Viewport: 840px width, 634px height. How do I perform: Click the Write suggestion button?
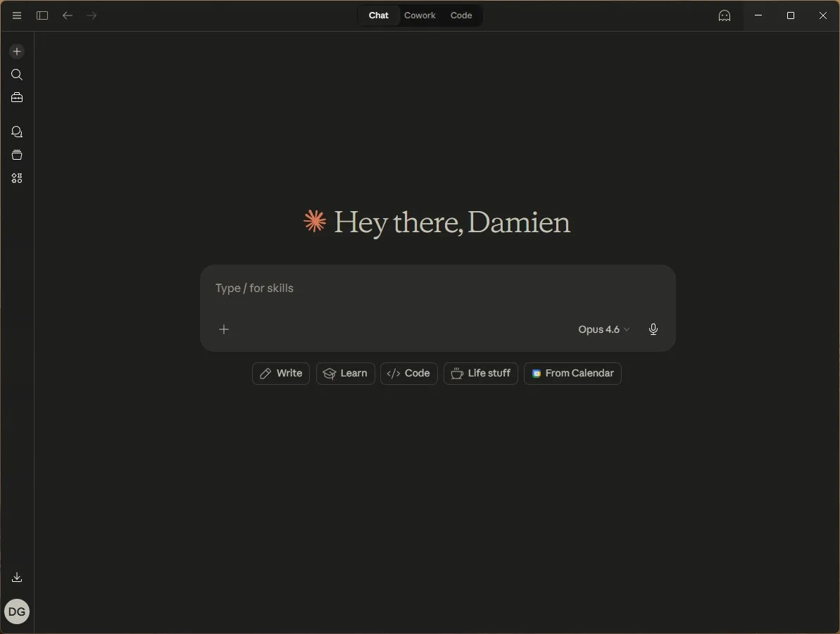[281, 373]
